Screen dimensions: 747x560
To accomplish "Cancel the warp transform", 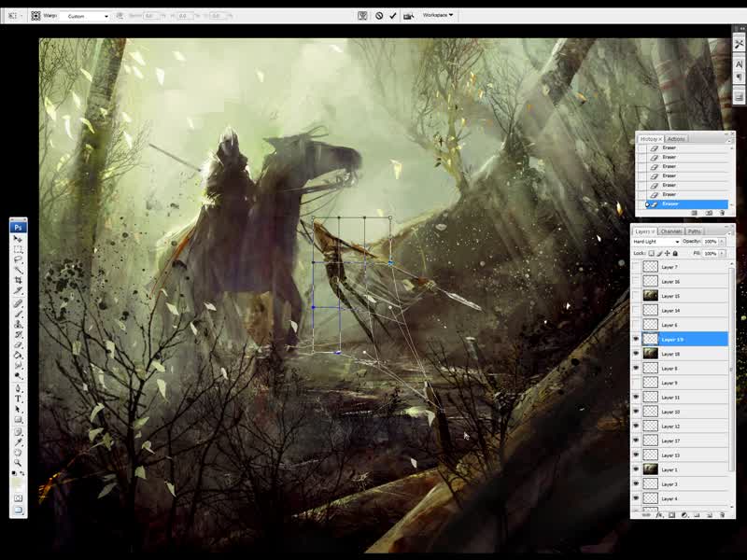I will pyautogui.click(x=379, y=16).
